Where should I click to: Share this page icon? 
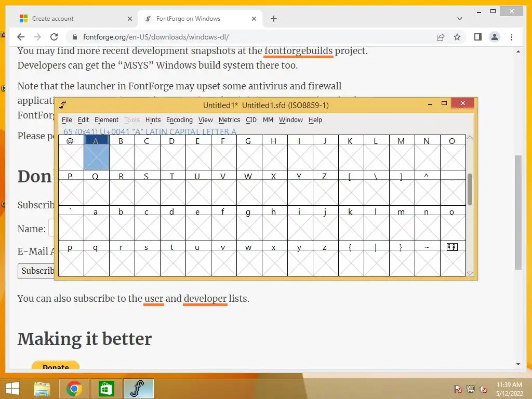tap(441, 37)
